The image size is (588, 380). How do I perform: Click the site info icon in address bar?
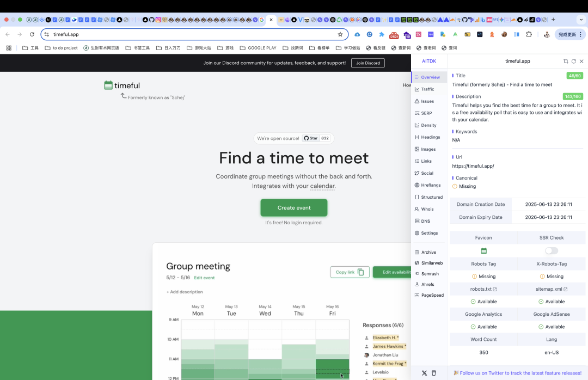pyautogui.click(x=46, y=34)
